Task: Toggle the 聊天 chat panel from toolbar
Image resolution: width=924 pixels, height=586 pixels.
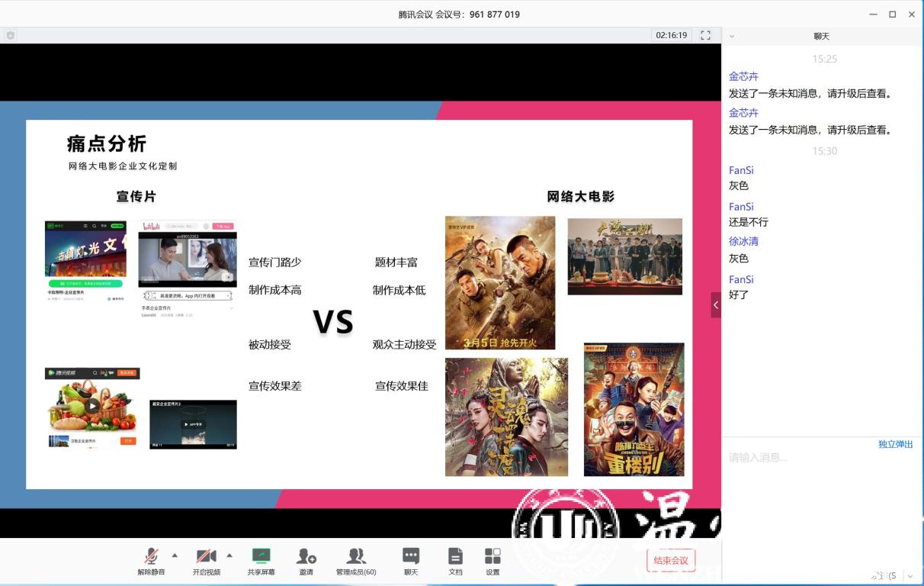Action: 411,561
